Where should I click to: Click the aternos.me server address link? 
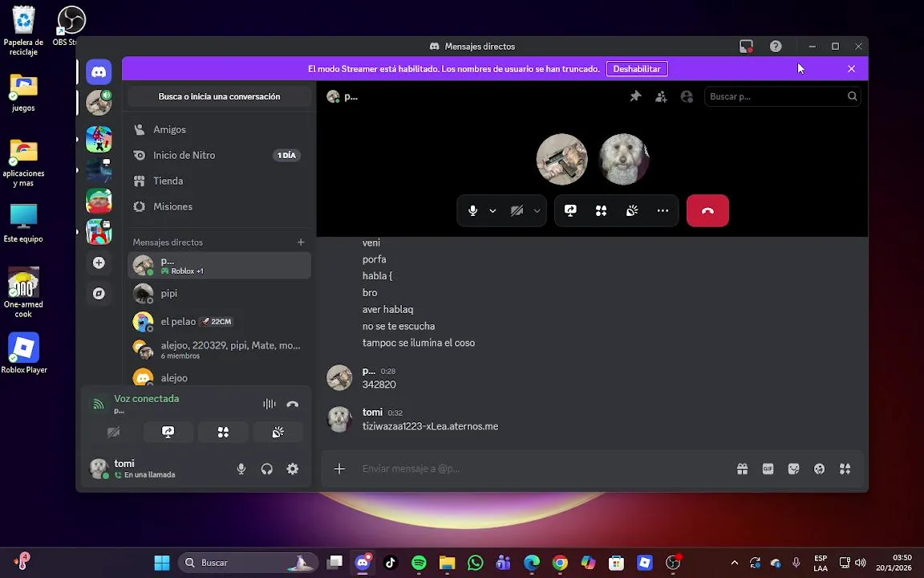pos(430,426)
